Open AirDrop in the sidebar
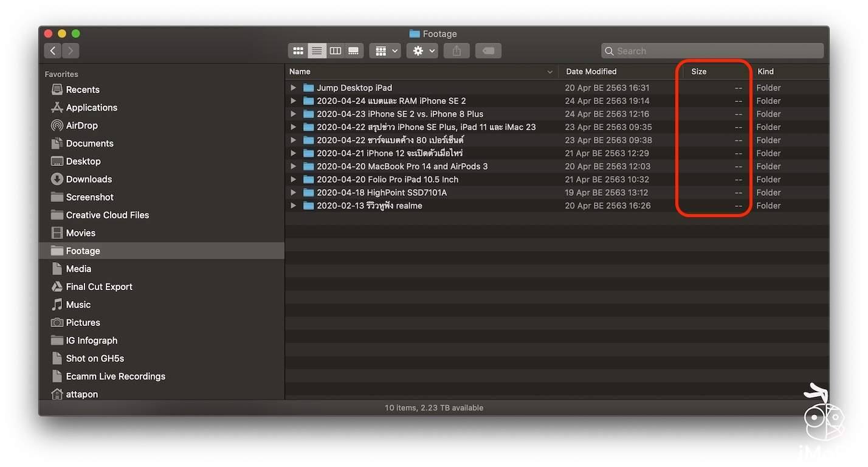 coord(81,125)
